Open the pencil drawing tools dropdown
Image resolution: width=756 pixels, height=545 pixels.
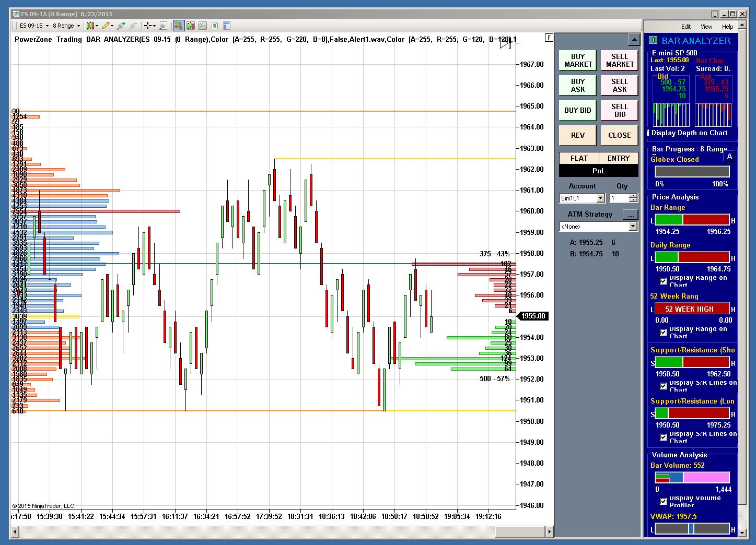coord(108,26)
